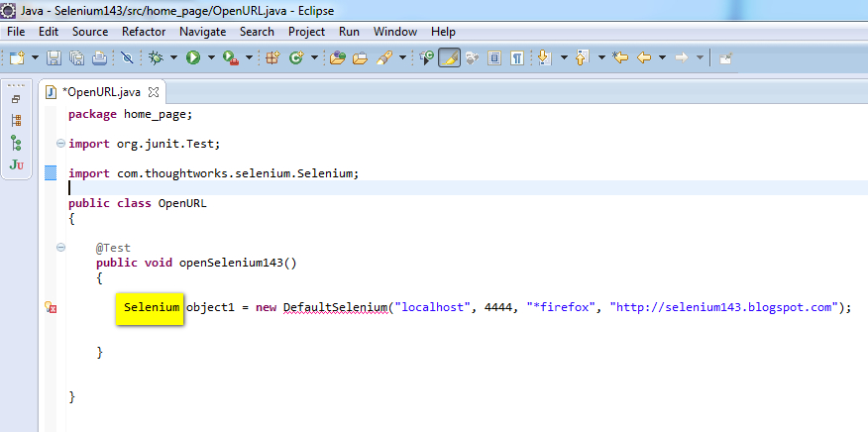
Task: Collapse the import statements fold
Action: tap(60, 144)
